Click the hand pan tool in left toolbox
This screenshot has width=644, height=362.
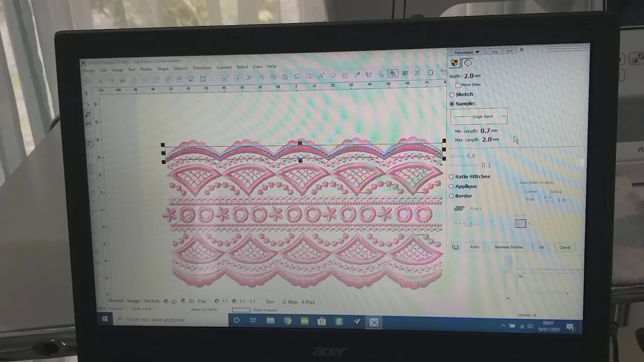pyautogui.click(x=90, y=143)
